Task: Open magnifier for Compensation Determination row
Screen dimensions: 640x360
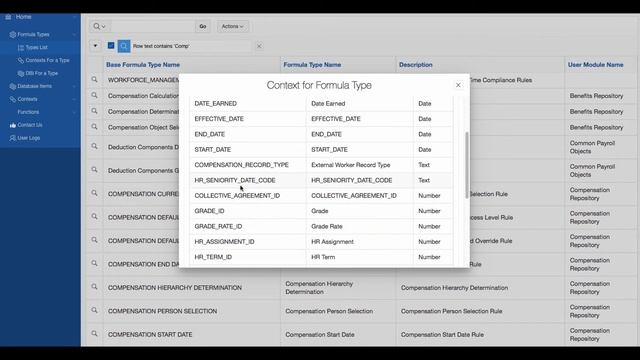Action: pos(94,111)
